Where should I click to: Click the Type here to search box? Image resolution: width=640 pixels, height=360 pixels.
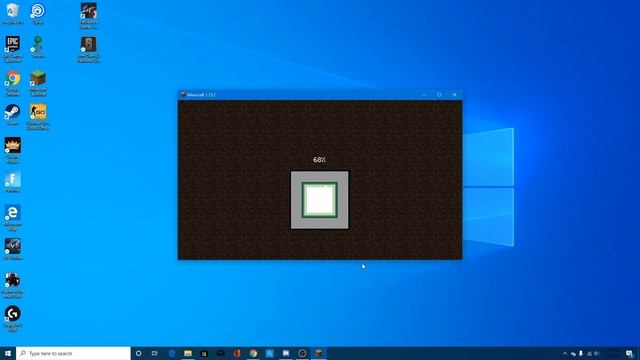point(73,353)
